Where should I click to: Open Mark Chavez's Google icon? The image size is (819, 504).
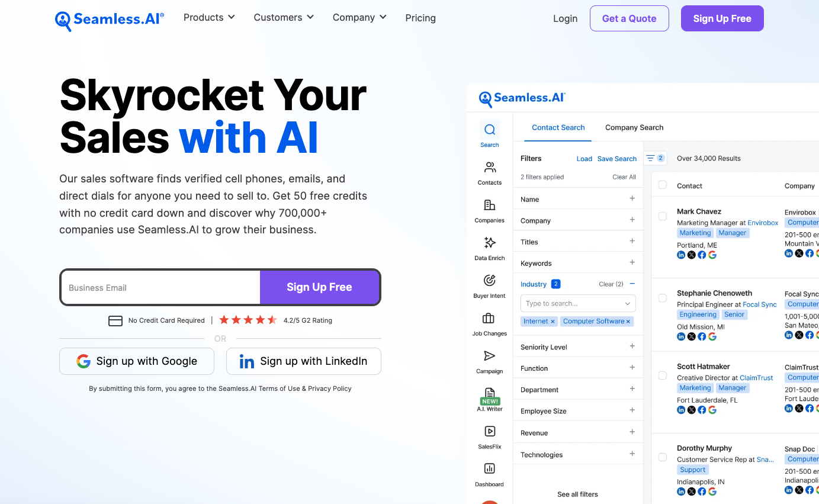tap(712, 255)
